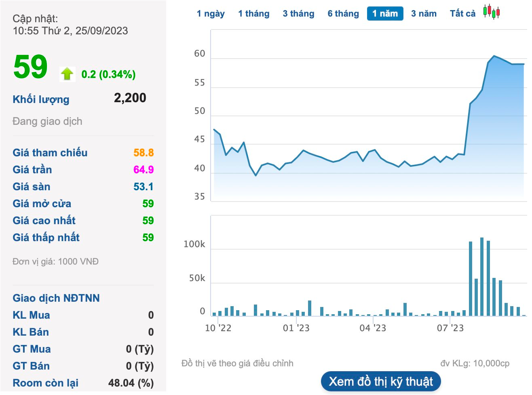
Task: Click the 'GT Bán' label
Action: [x=31, y=366]
